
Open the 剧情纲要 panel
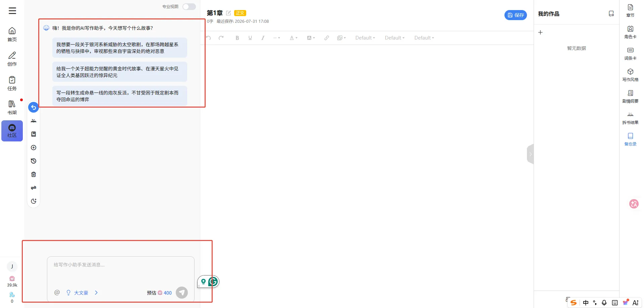pos(630,96)
